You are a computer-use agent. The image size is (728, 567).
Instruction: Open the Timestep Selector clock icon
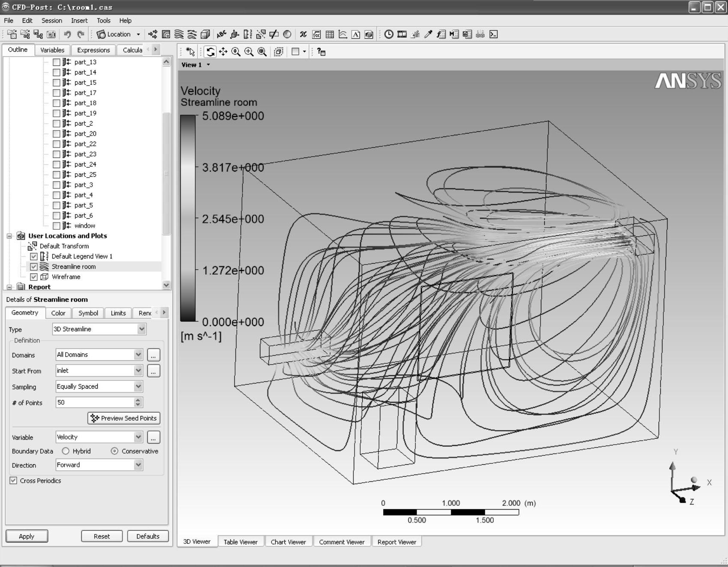point(389,34)
